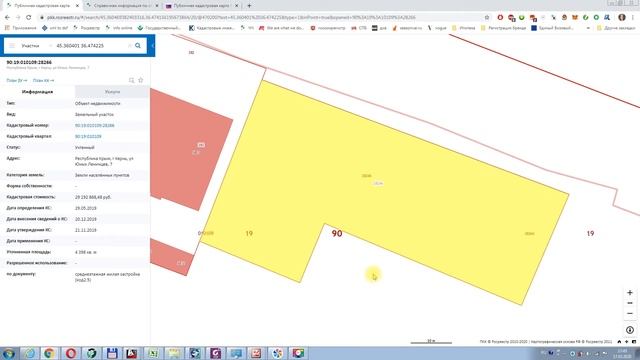The image size is (640, 360).
Task: Open Opera browser from the taskbar
Action: click(x=71, y=353)
